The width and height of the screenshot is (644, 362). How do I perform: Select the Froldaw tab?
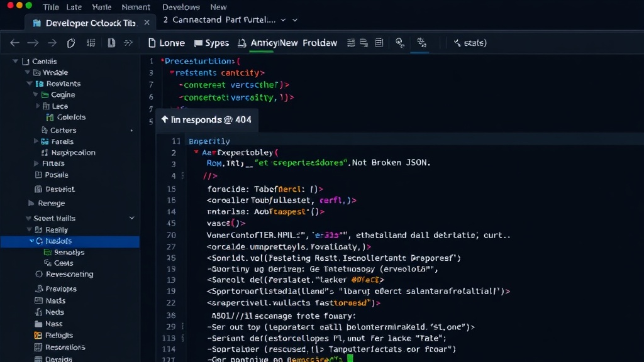click(x=320, y=43)
